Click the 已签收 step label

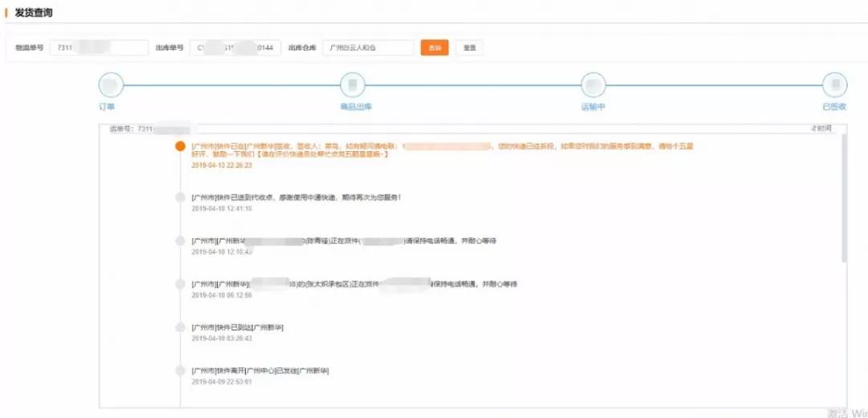click(x=834, y=106)
